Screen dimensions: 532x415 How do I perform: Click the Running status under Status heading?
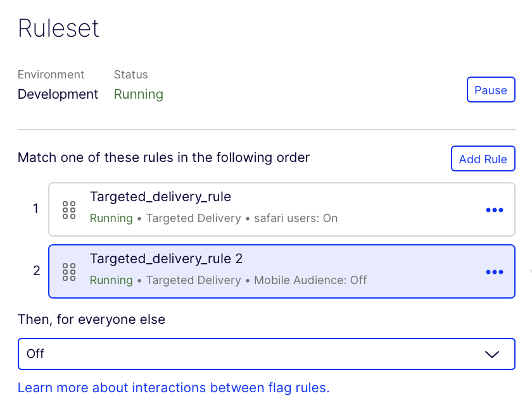click(x=138, y=94)
